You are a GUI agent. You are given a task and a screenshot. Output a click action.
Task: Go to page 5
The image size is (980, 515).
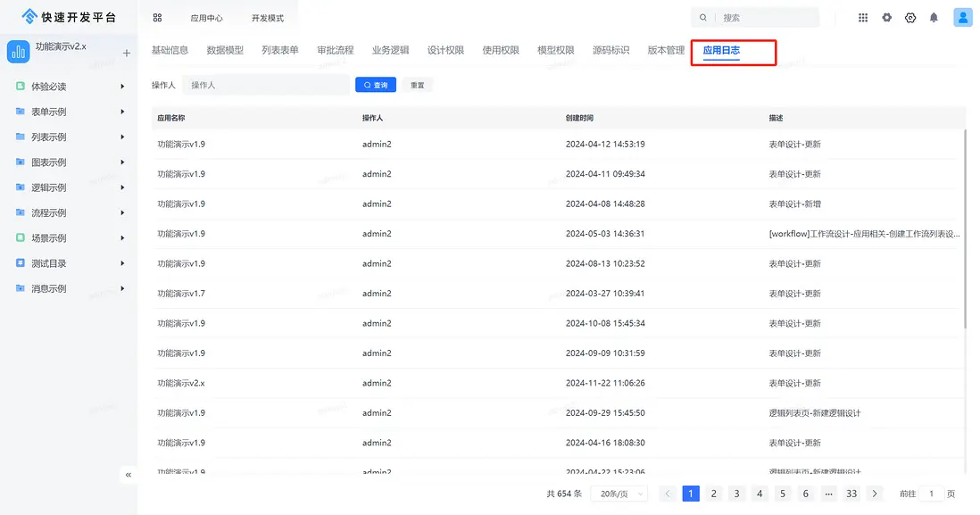click(x=783, y=494)
